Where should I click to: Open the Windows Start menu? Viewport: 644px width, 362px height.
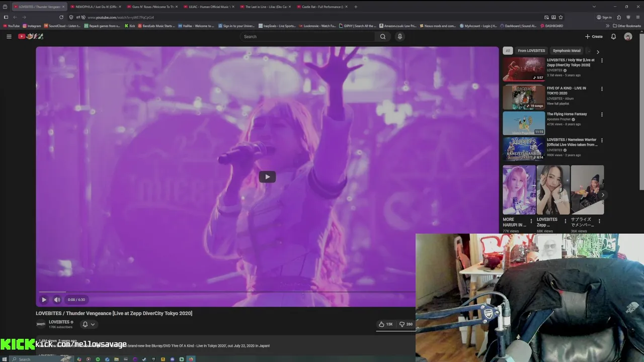[x=5, y=359]
